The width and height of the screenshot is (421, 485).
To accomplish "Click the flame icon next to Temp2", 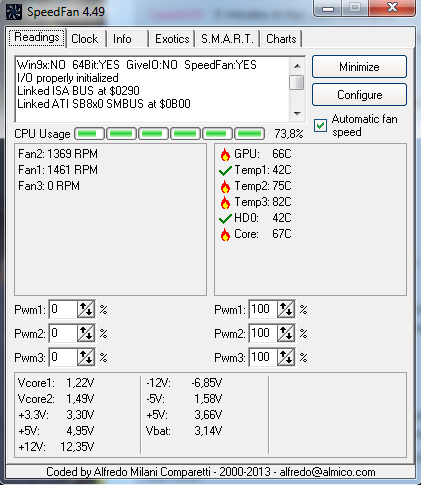I will 225,186.
